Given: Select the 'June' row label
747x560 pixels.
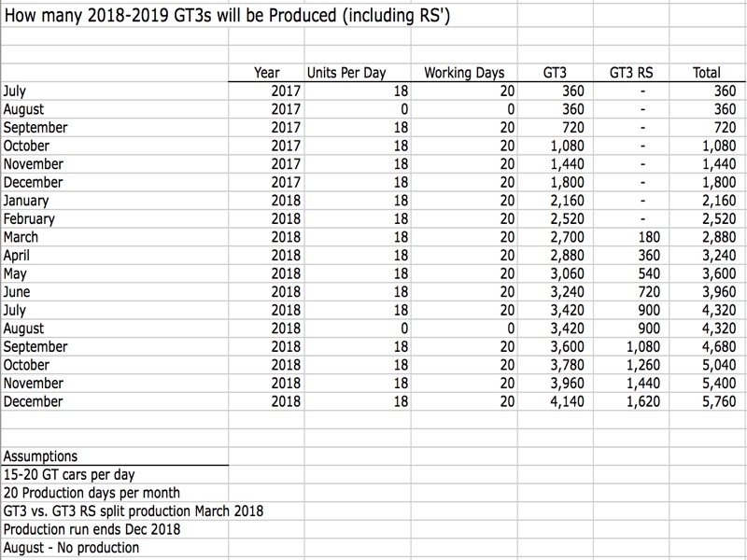Looking at the screenshot, I should pyautogui.click(x=17, y=292).
